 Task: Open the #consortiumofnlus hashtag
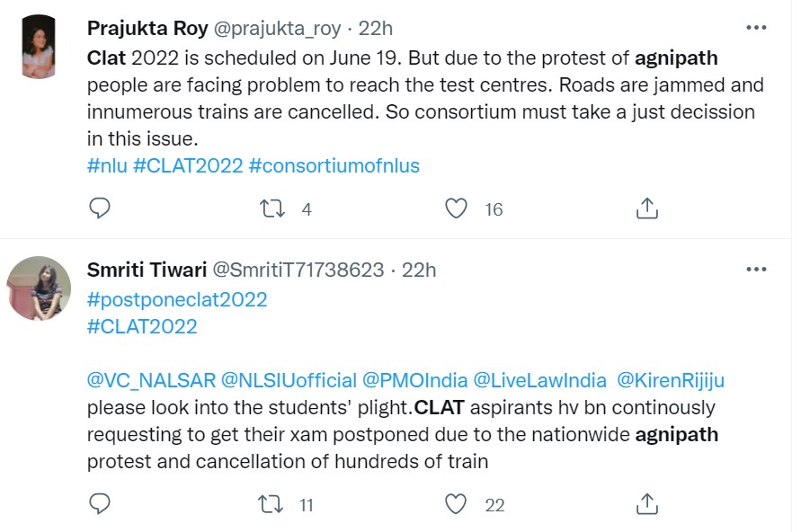334,165
